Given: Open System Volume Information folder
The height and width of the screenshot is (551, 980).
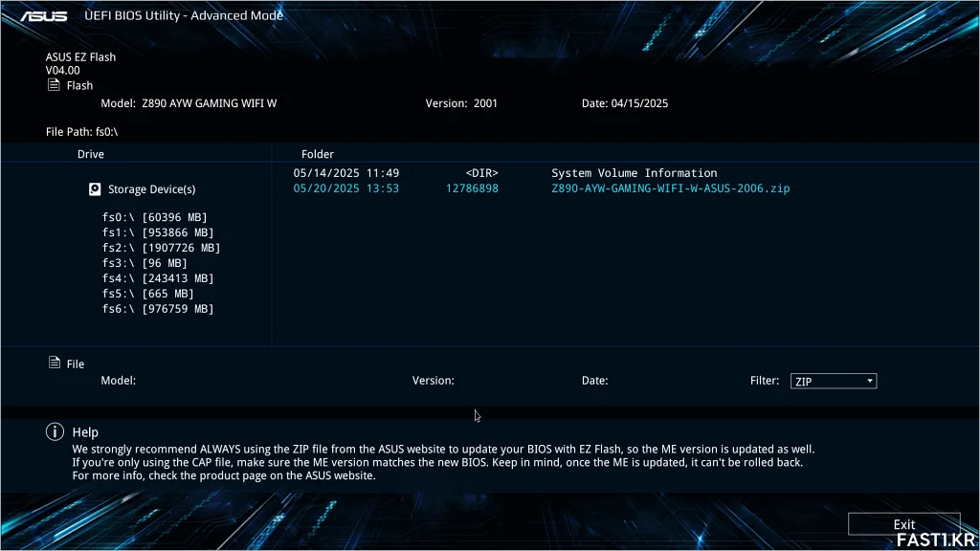Looking at the screenshot, I should tap(635, 173).
